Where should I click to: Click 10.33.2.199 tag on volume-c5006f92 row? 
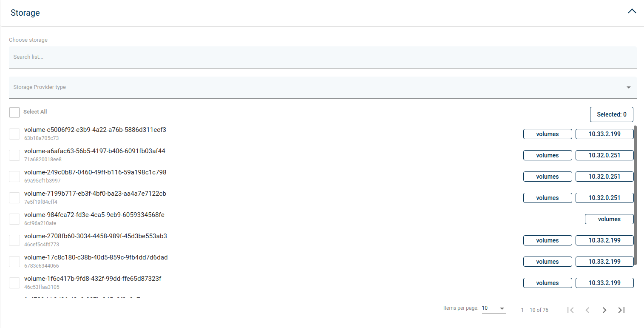click(x=604, y=134)
